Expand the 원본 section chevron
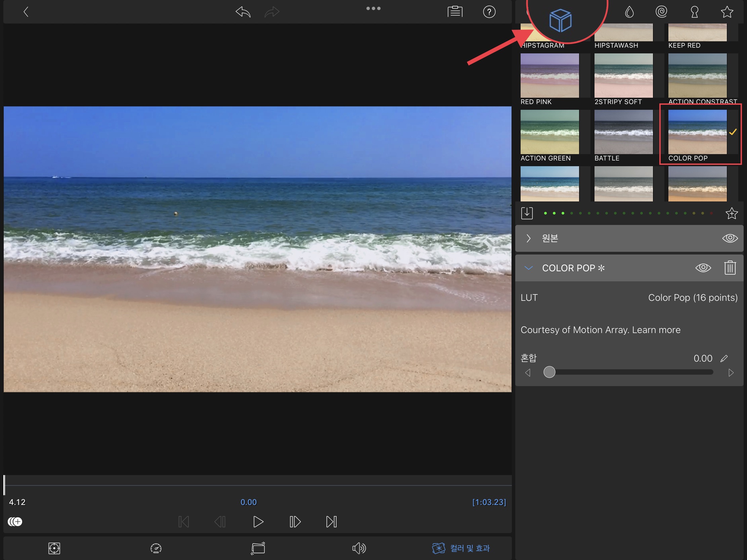 click(528, 238)
